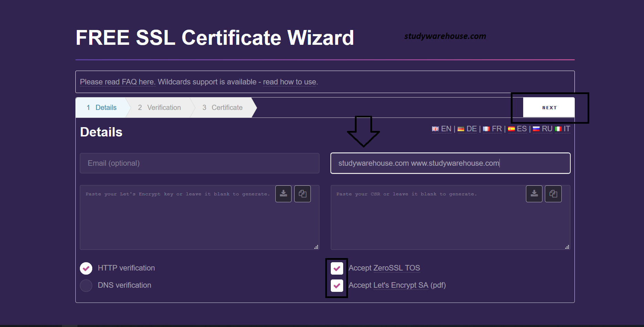The height and width of the screenshot is (327, 644).
Task: Click resize handle of CSR text area
Action: point(567,247)
